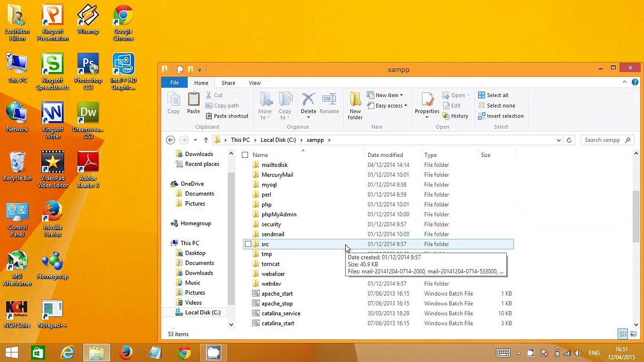
Task: Open the Explorer Help icon
Action: (635, 82)
